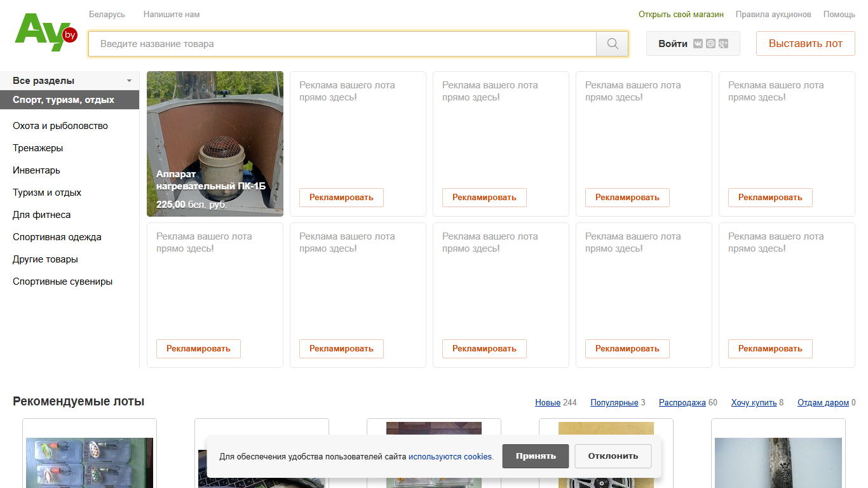Accept cookies with the Принять button
868x488 pixels.
536,456
